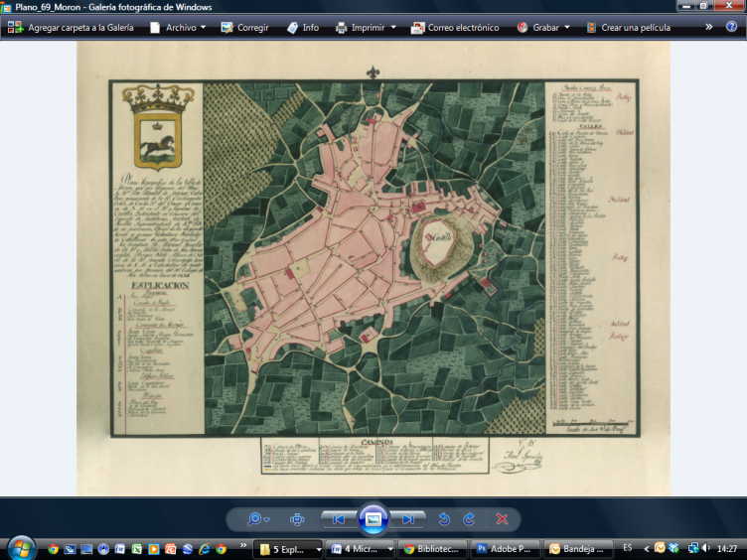Open the 5 Expl... taskbar group
The image size is (747, 560).
pos(287,549)
